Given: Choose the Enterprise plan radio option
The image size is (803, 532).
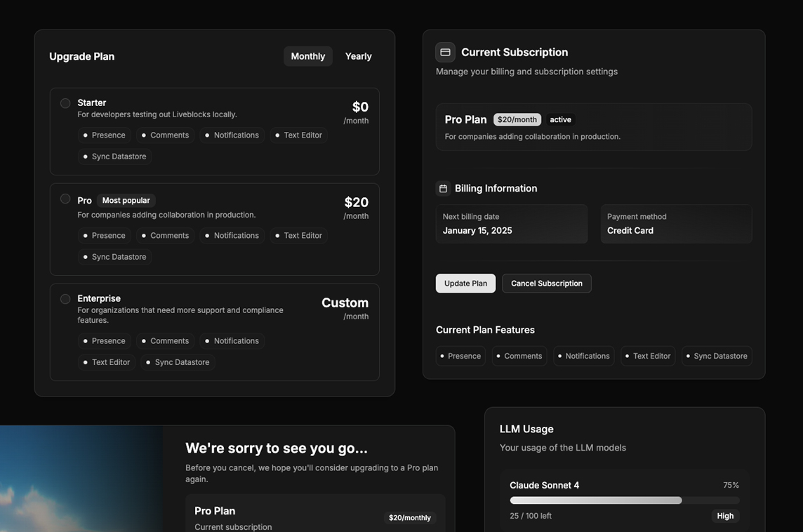Looking at the screenshot, I should pyautogui.click(x=65, y=299).
